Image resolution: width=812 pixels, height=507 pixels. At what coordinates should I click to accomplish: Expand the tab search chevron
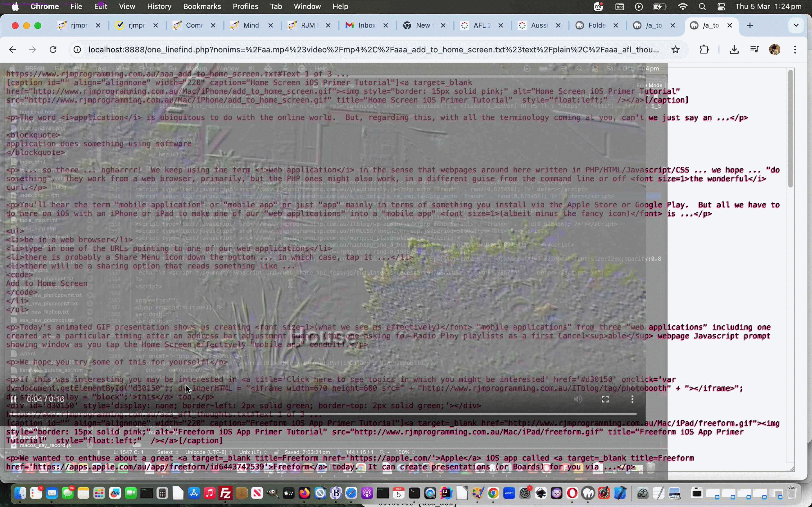[x=796, y=25]
